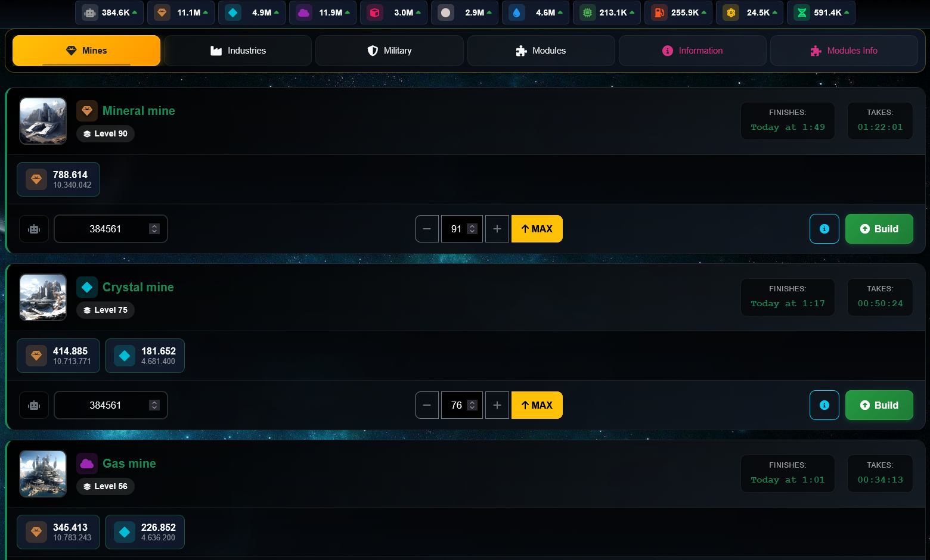This screenshot has width=930, height=560.
Task: Click spinner arrows on Mineral mine level 91
Action: click(472, 229)
